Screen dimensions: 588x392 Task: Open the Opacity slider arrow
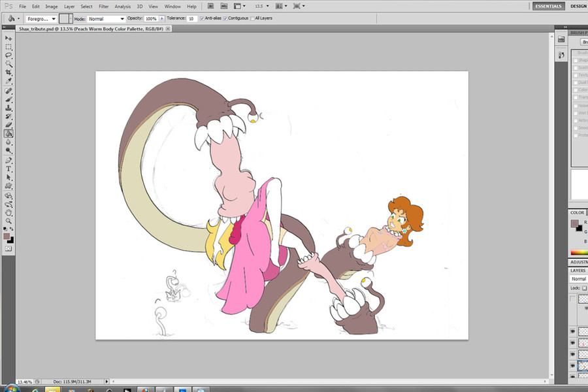point(162,18)
